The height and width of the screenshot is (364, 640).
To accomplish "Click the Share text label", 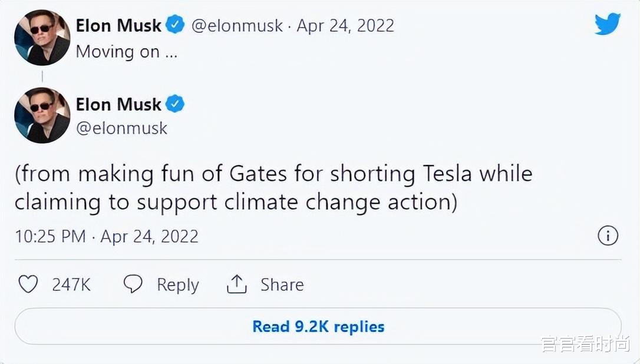I will coord(282,284).
